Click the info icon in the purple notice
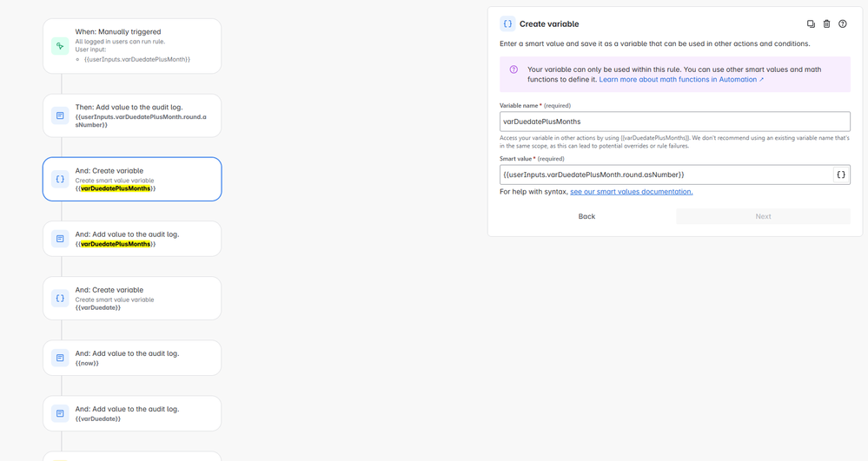Viewport: 868px width, 461px height. coord(514,69)
